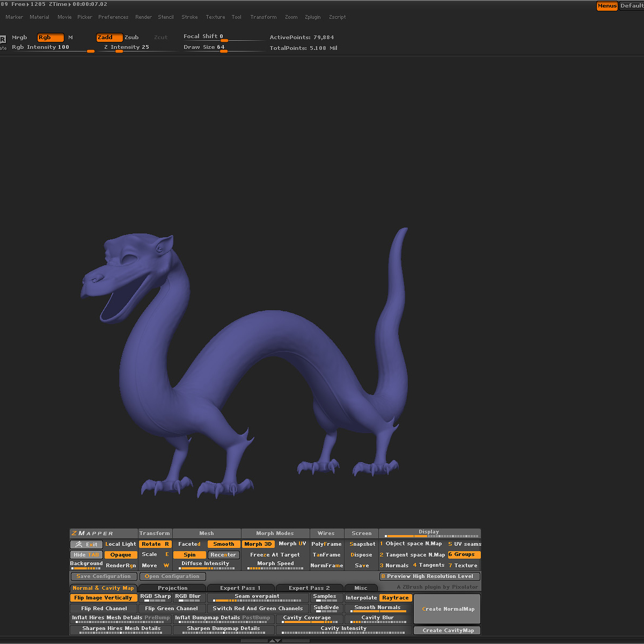Click the Hide TAB button
The height and width of the screenshot is (644, 644).
pos(86,555)
